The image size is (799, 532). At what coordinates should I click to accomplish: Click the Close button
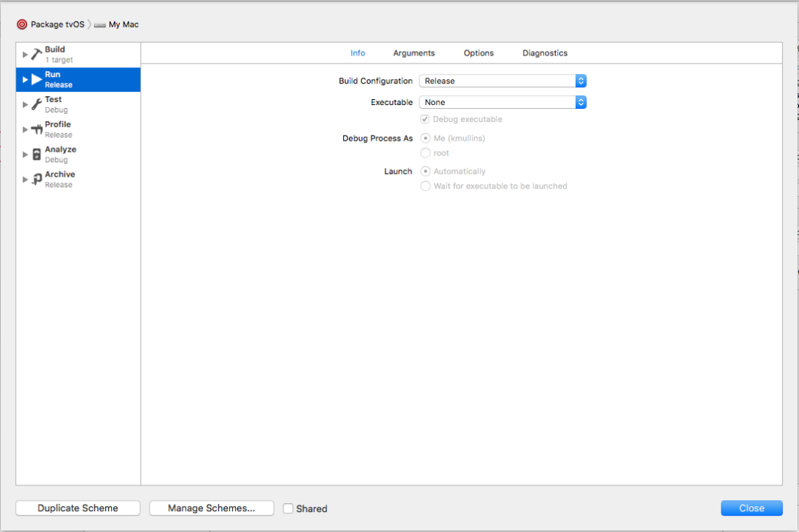752,508
